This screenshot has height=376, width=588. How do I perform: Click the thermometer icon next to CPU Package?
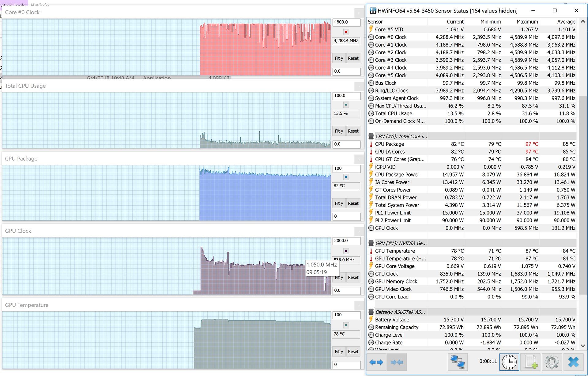pyautogui.click(x=371, y=144)
